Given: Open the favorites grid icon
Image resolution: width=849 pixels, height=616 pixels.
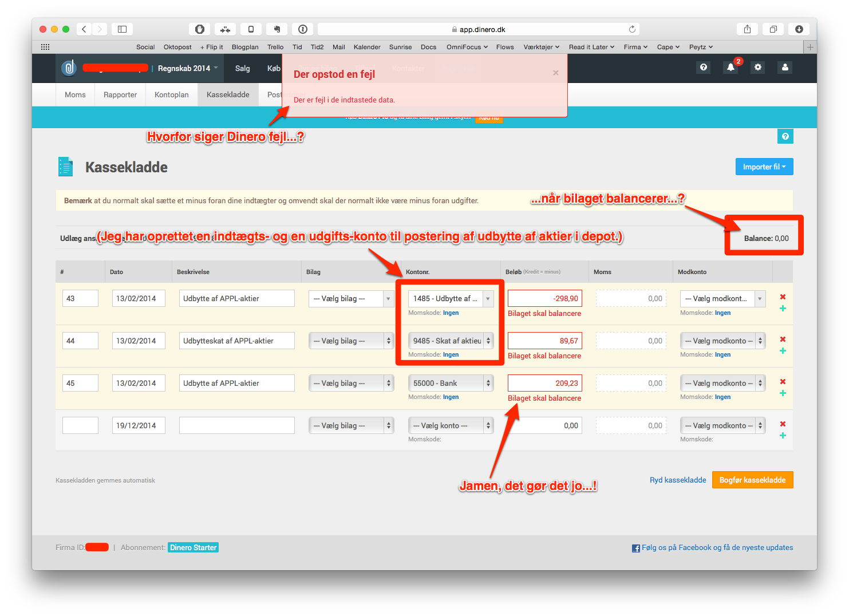Looking at the screenshot, I should 45,47.
